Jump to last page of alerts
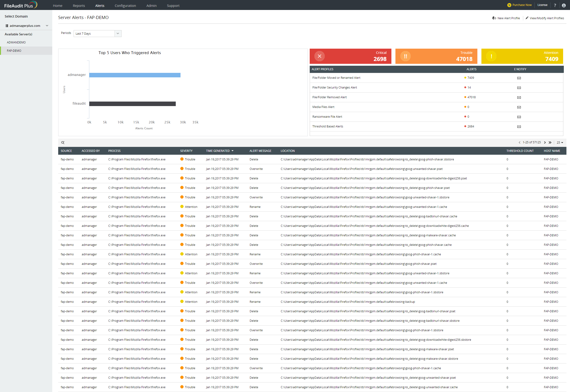Viewport: 570px width, 392px height. 550,142
